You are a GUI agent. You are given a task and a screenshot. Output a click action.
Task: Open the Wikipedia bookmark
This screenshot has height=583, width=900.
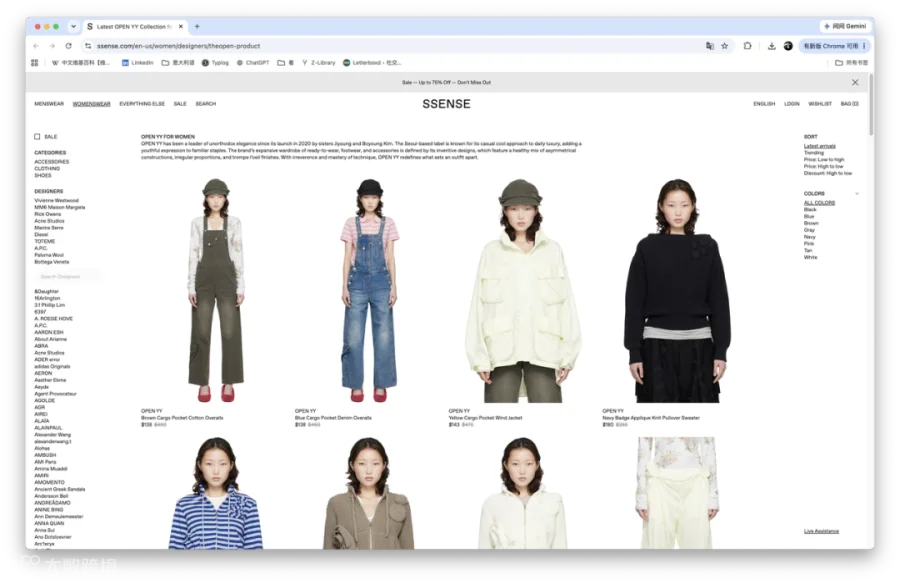click(80, 63)
